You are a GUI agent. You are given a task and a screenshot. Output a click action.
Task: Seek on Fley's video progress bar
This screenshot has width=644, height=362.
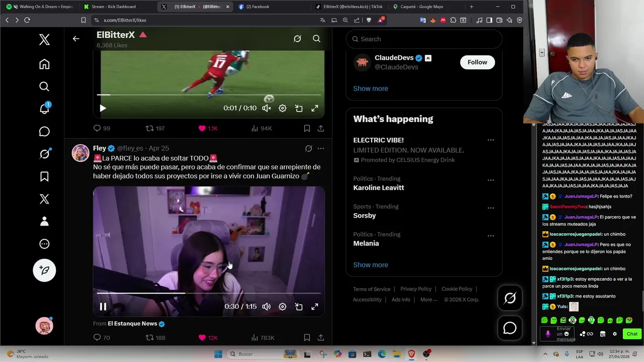(209, 293)
